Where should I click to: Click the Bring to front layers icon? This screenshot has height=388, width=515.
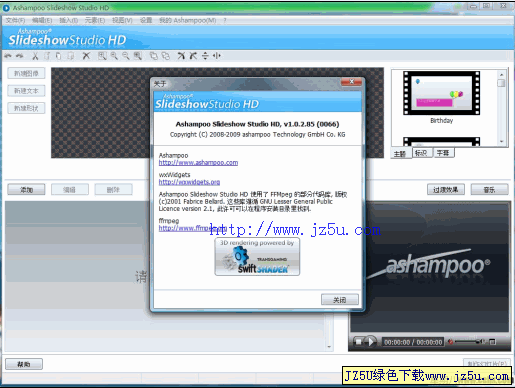(x=154, y=56)
